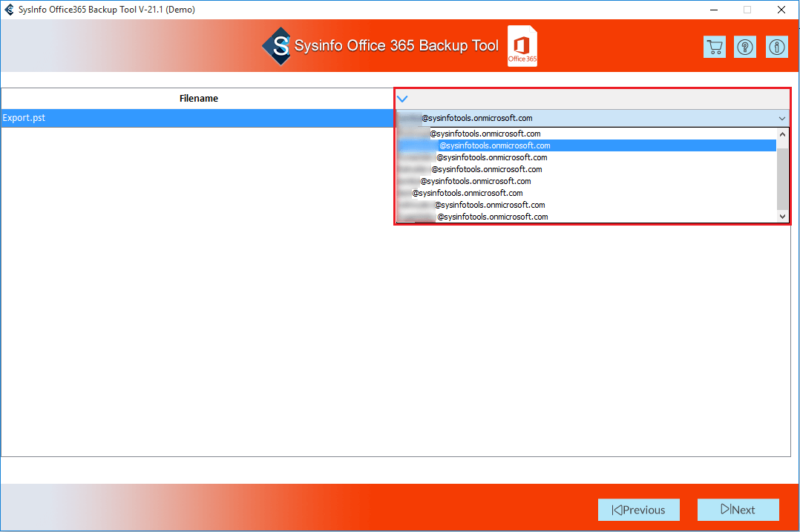Close the SysInfo Backup Tool window

(781, 10)
